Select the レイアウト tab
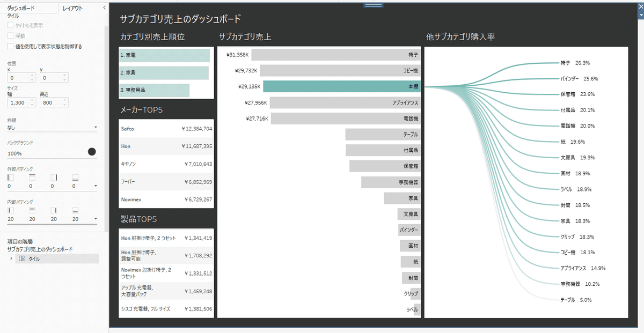The width and height of the screenshot is (644, 333). [x=72, y=8]
